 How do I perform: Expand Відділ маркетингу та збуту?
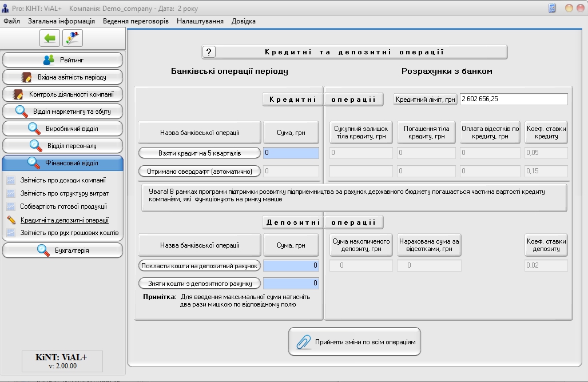(63, 112)
